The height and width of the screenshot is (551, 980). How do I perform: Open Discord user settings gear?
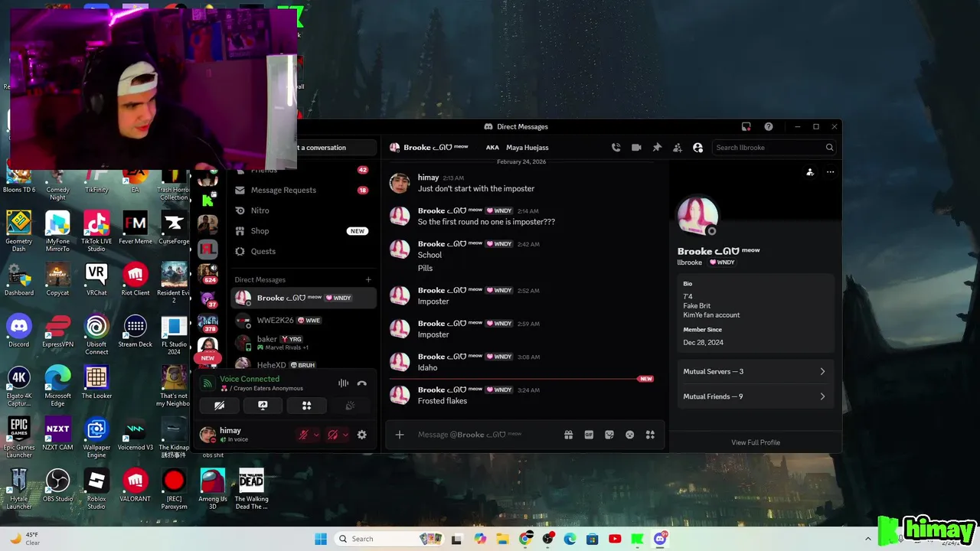point(361,435)
